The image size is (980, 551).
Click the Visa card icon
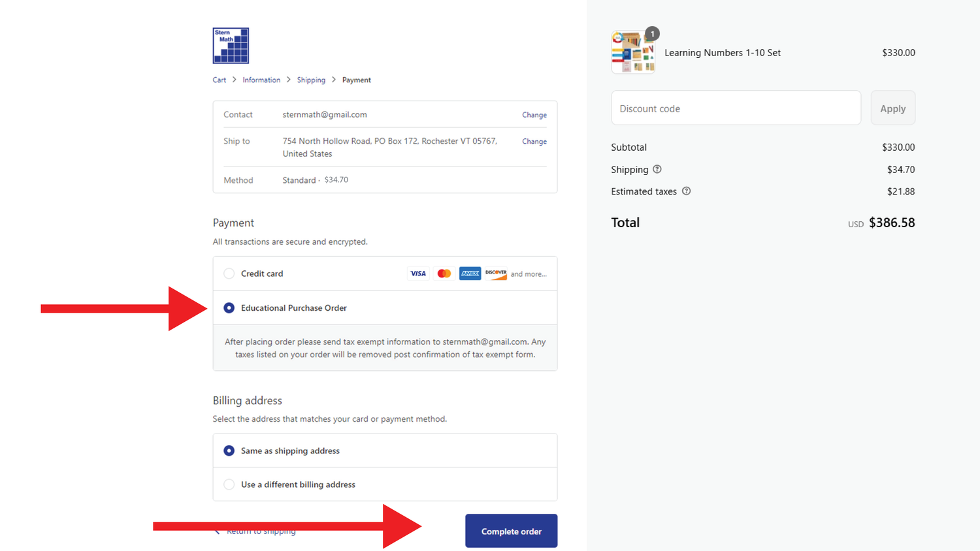point(418,274)
